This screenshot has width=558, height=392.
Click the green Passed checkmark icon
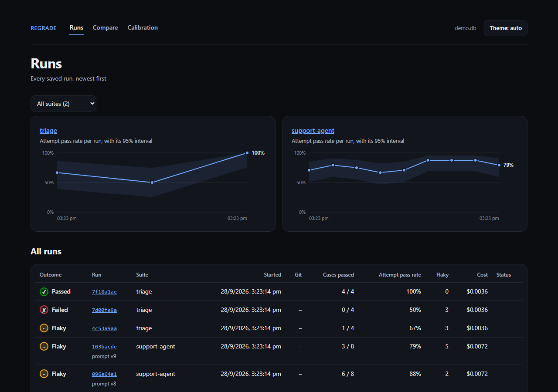click(x=44, y=292)
